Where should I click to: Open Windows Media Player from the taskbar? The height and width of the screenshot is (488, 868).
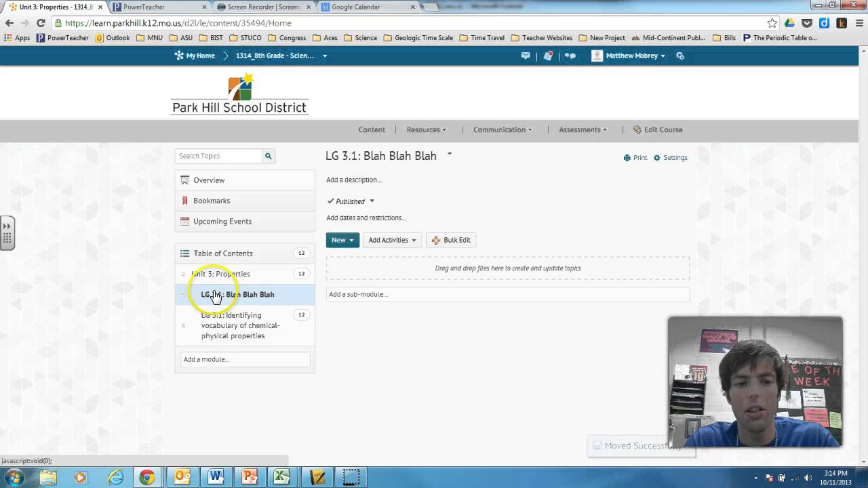80,477
